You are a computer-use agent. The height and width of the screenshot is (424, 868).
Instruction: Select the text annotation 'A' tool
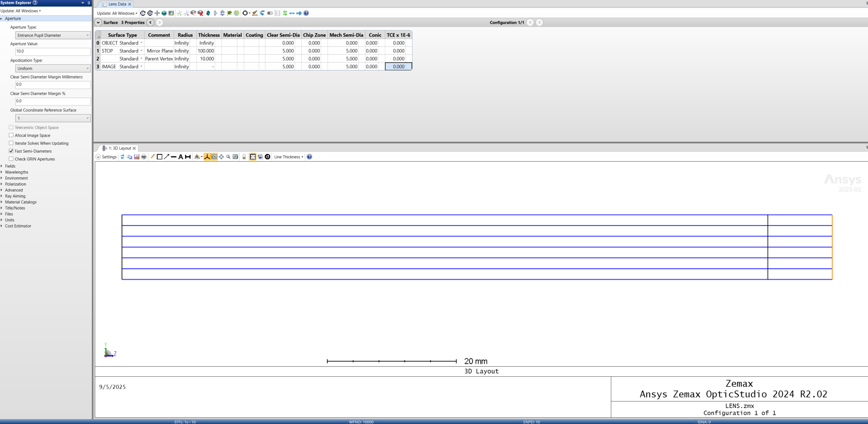pos(181,157)
